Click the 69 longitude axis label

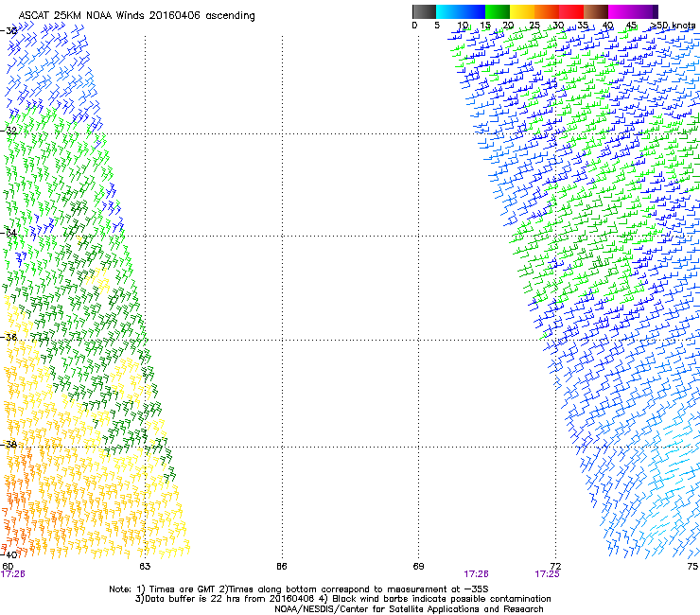(x=418, y=567)
